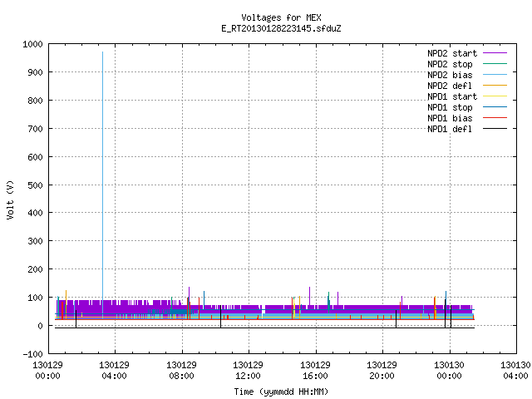532x399 pixels.
Task: Click the yellow NPD1 start legend line
Action: point(495,96)
